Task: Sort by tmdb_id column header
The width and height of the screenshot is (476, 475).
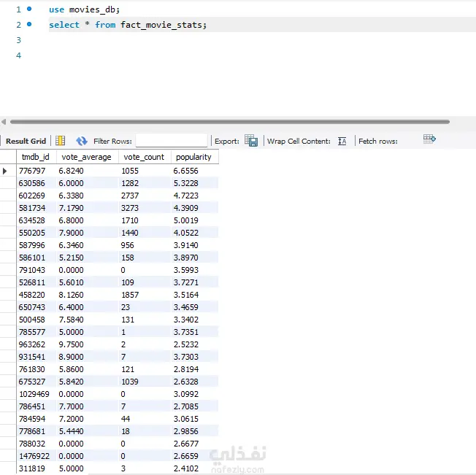Action: click(37, 157)
